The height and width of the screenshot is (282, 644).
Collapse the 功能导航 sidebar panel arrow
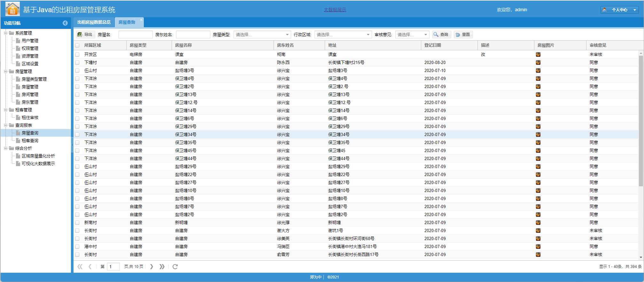[x=65, y=23]
